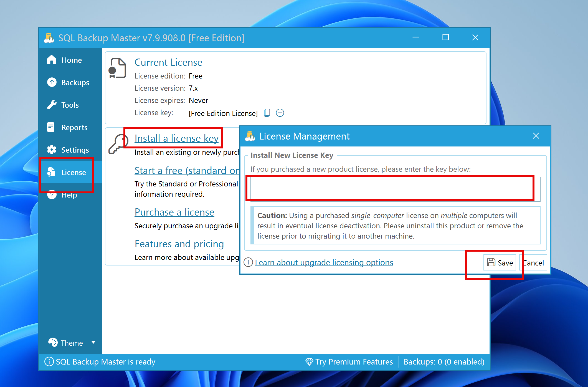This screenshot has width=588, height=387.
Task: Click the Install a license key link
Action: coord(176,138)
